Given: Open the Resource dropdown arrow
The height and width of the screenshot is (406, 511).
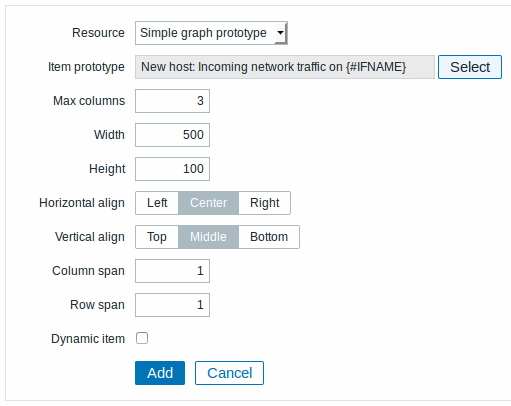Looking at the screenshot, I should [280, 33].
